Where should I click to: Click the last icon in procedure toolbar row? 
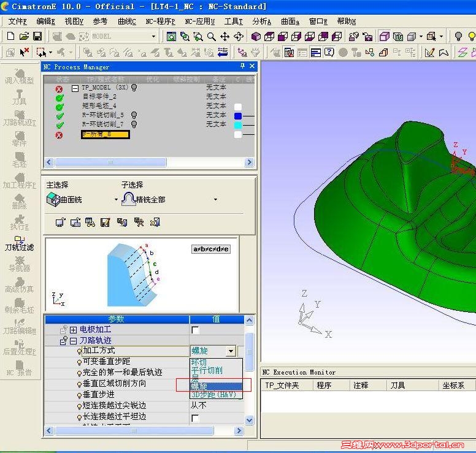pos(155,223)
